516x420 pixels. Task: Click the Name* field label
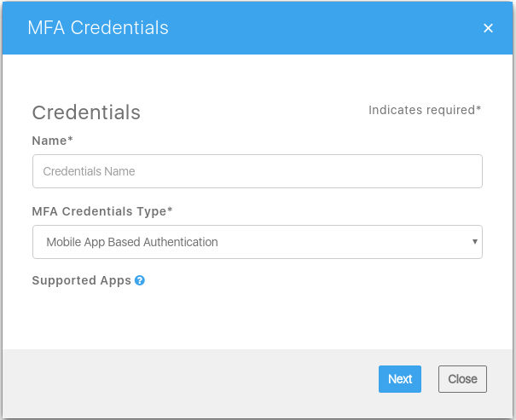(52, 141)
